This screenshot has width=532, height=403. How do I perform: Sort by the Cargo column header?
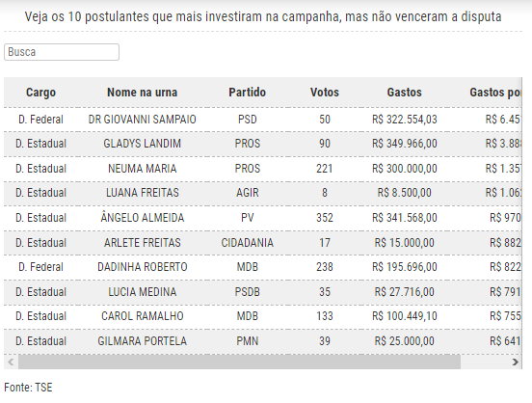(x=40, y=93)
